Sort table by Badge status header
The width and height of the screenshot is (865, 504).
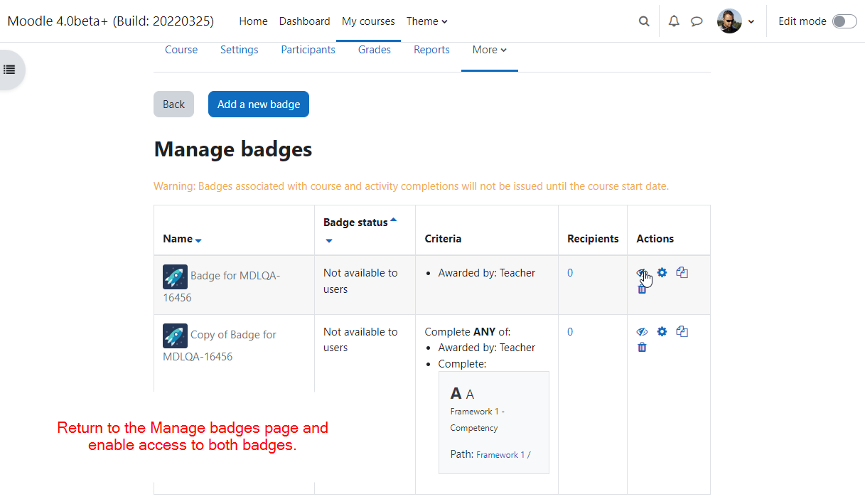(x=355, y=222)
